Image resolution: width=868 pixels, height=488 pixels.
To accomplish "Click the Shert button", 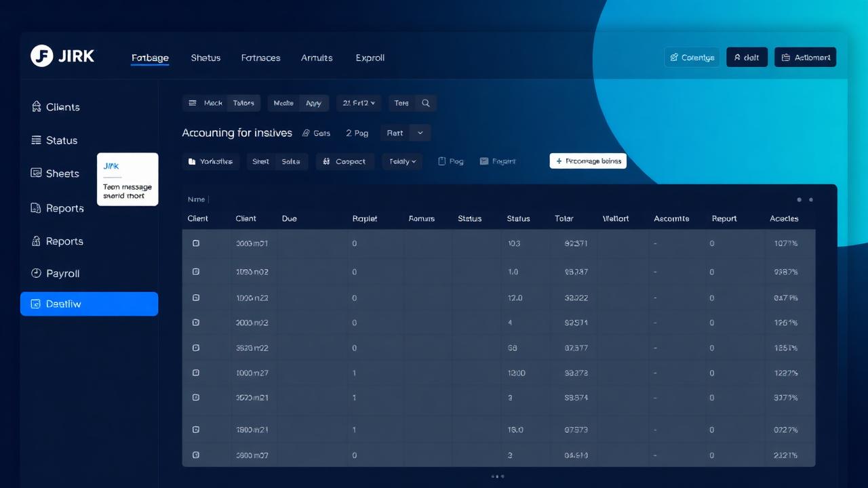I will point(261,161).
